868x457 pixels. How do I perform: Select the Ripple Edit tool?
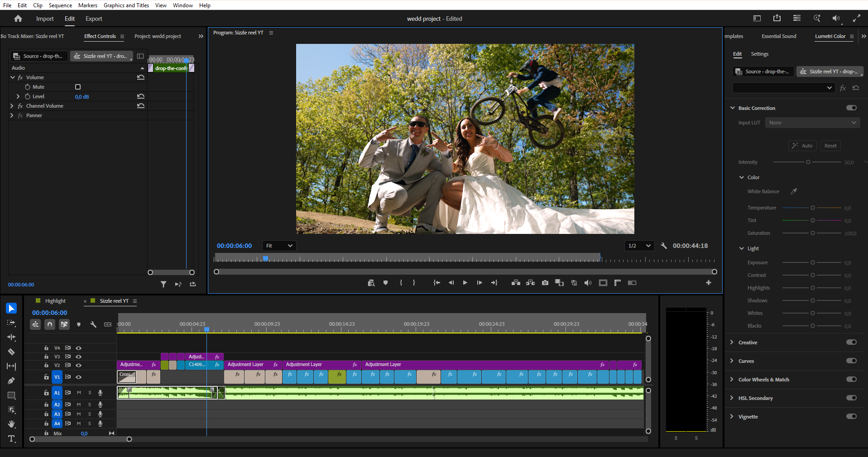[11, 337]
